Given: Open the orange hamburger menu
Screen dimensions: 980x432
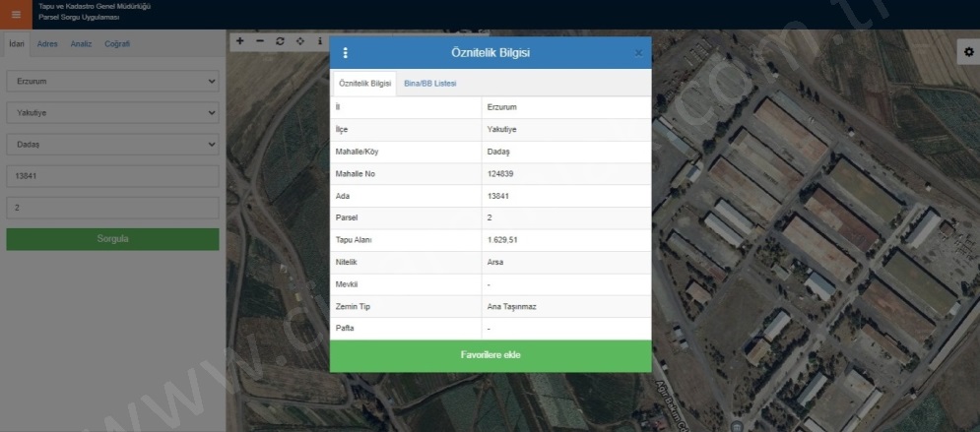Looking at the screenshot, I should click(16, 14).
